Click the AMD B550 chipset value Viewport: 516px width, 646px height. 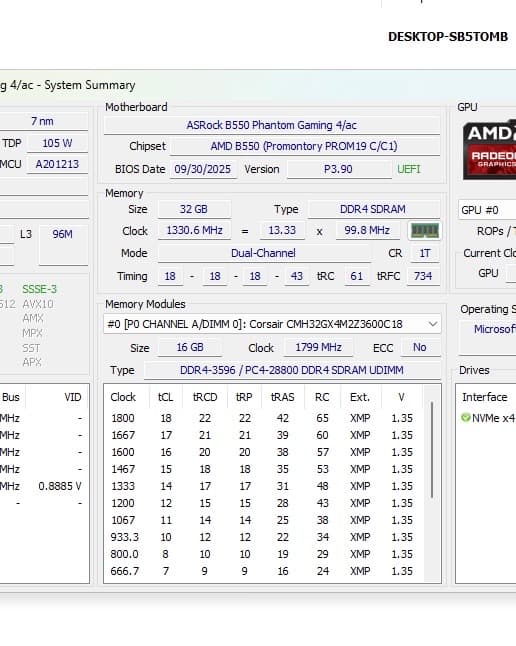point(304,146)
